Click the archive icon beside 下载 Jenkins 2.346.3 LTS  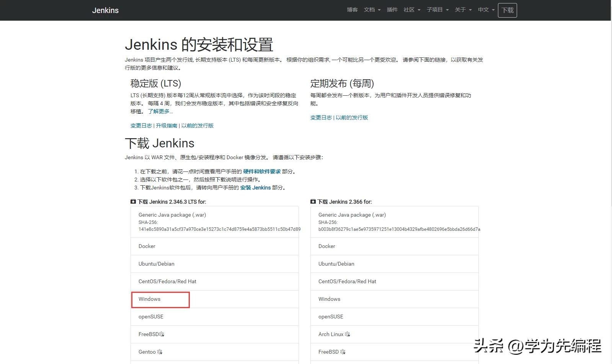click(x=133, y=201)
